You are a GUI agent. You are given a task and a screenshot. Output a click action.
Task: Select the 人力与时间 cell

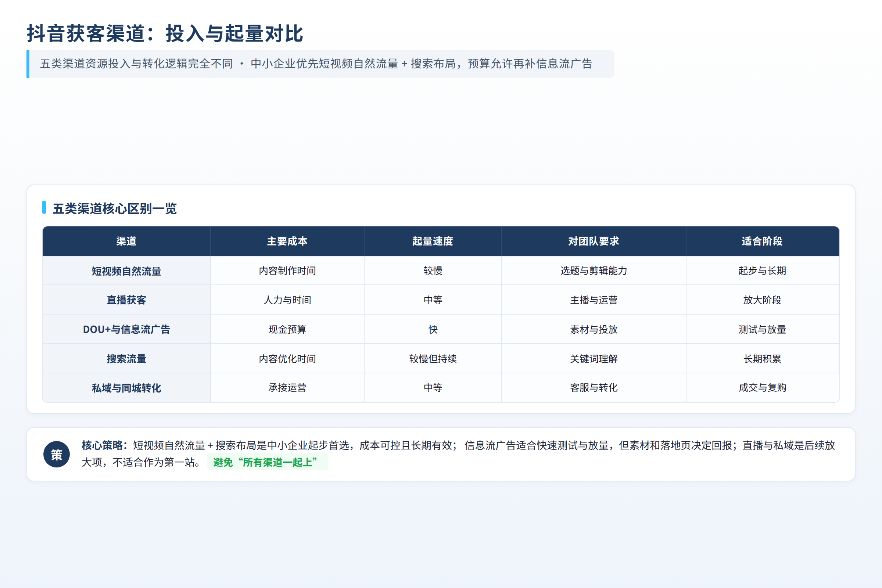pyautogui.click(x=287, y=300)
